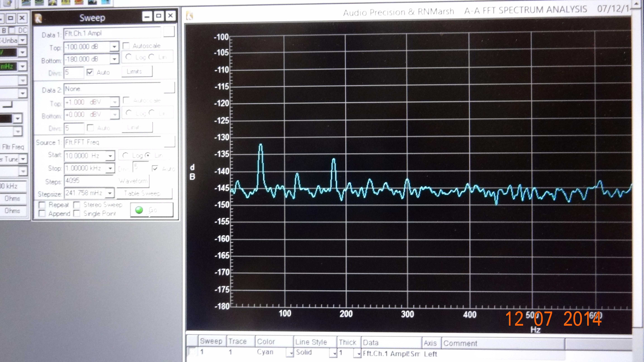Image resolution: width=644 pixels, height=362 pixels.
Task: Open Stepsize units dropdown
Action: click(x=110, y=193)
